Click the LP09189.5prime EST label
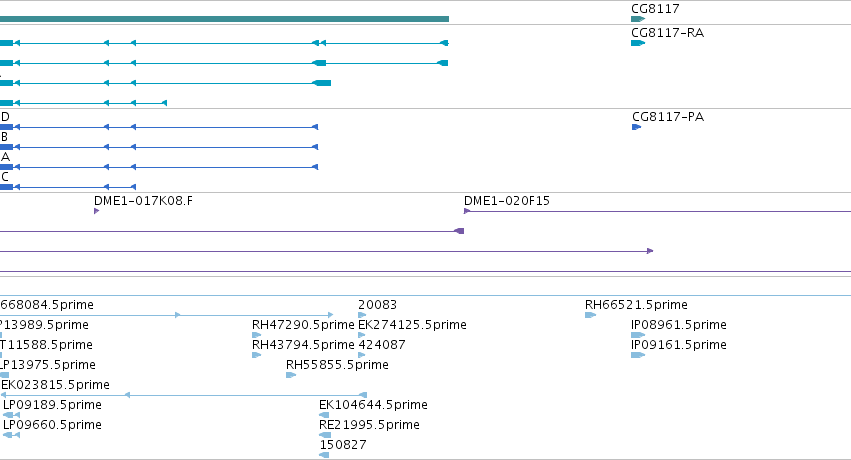Viewport: 851px width, 460px height. [52, 405]
